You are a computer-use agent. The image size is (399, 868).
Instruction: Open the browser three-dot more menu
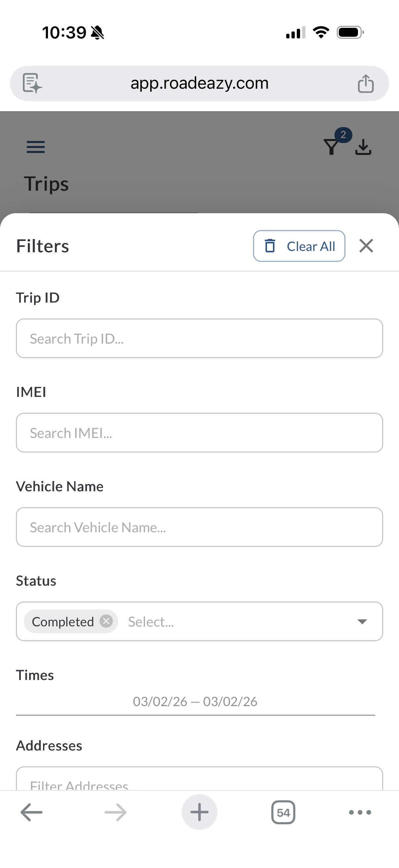click(x=360, y=812)
